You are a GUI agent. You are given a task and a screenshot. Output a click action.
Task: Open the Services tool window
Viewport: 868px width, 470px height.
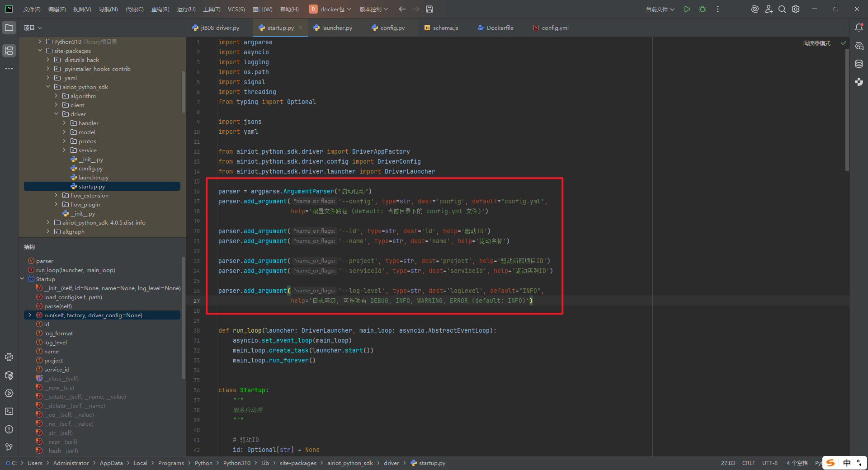tap(9, 393)
